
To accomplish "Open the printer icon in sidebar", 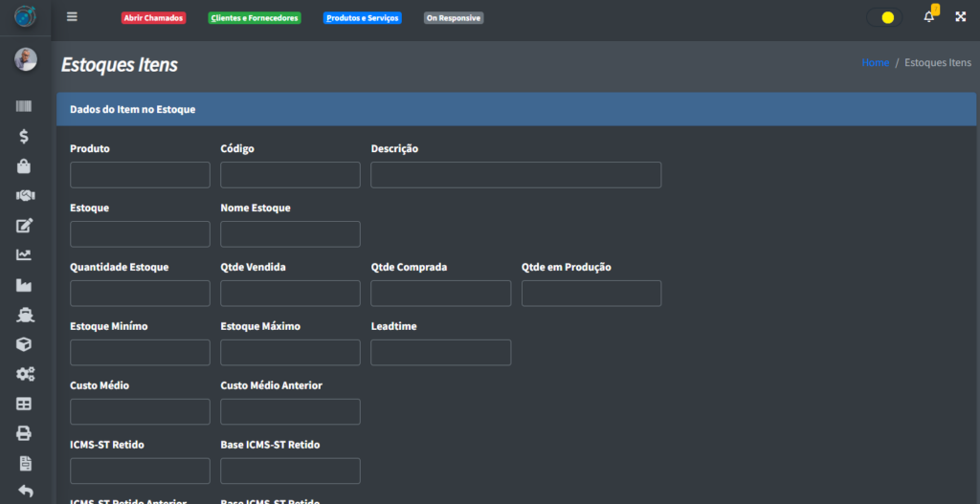I will click(25, 433).
